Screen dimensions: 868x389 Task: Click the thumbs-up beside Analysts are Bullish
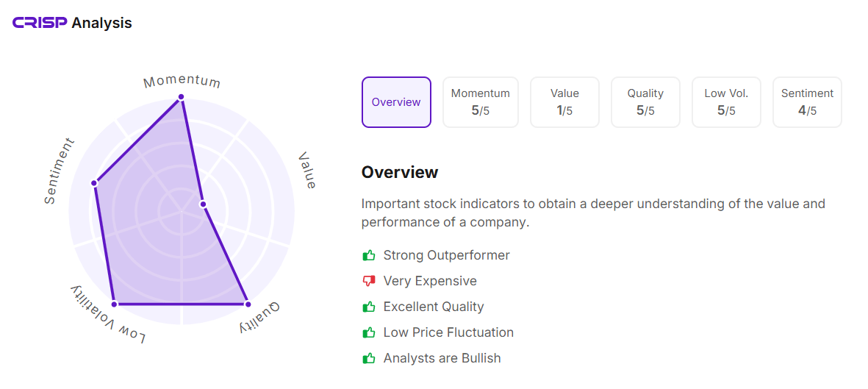(x=369, y=359)
